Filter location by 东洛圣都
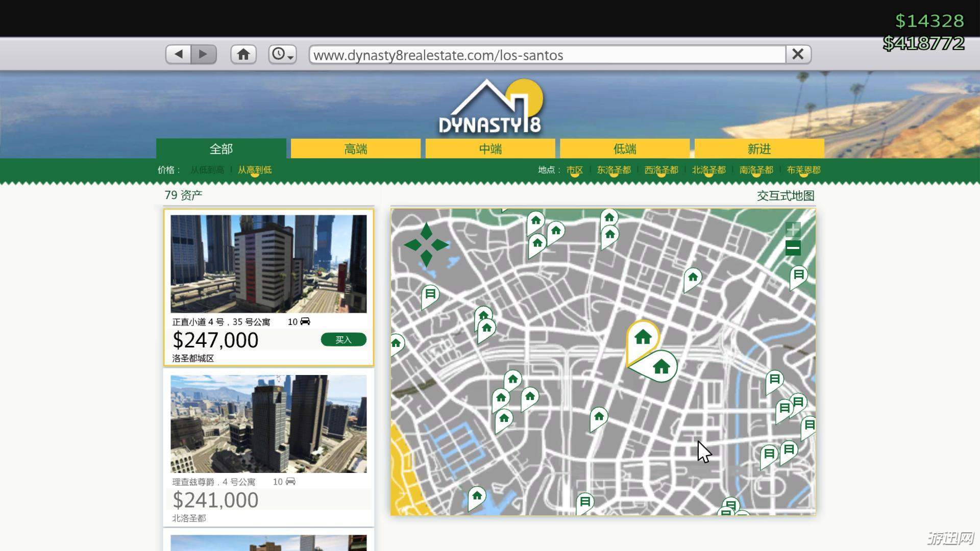This screenshot has height=551, width=980. point(614,170)
